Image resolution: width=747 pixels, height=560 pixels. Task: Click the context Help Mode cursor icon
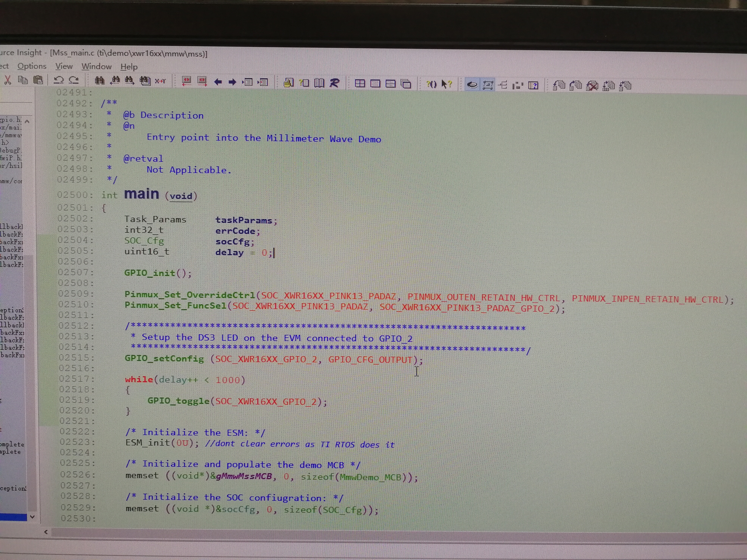pyautogui.click(x=446, y=84)
